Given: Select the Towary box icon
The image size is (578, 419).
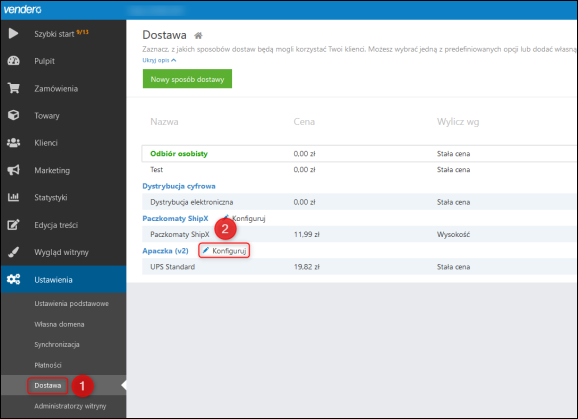Looking at the screenshot, I should [x=14, y=115].
